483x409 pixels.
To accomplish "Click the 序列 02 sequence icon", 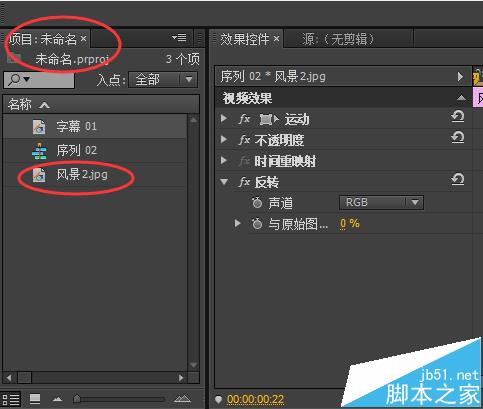I will coord(39,151).
